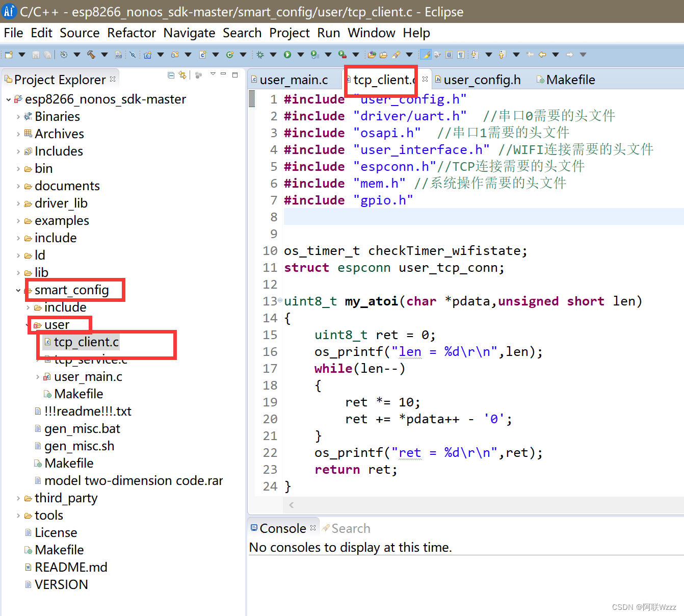Open dropdown next to New wizard icon
Image resolution: width=684 pixels, height=616 pixels.
22,55
